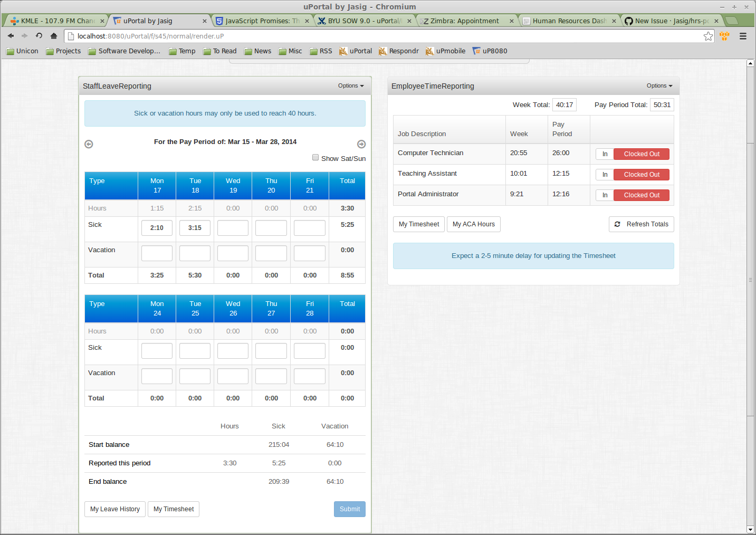Open a new browser tab
This screenshot has height=535, width=756.
(732, 21)
